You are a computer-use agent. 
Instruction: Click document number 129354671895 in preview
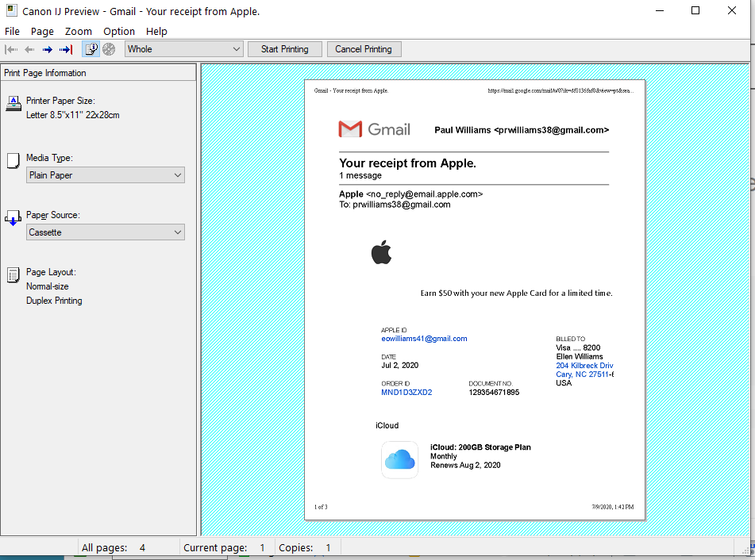pyautogui.click(x=494, y=393)
